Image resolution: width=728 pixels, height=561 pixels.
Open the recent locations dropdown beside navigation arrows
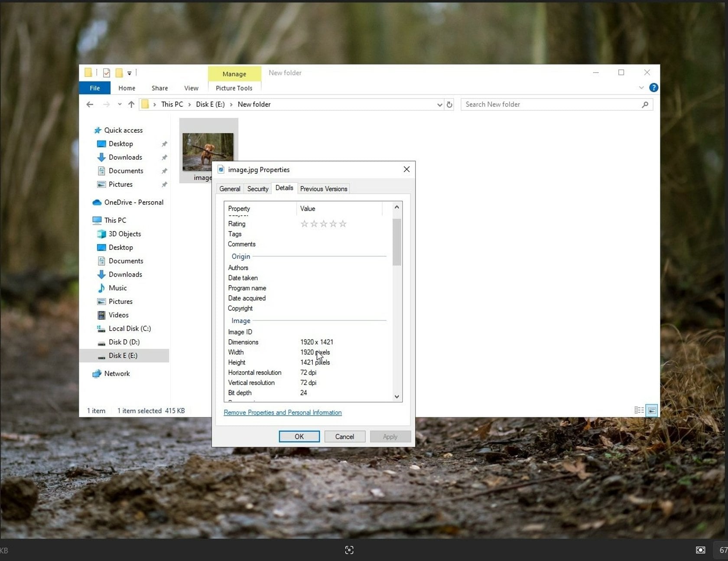tap(120, 104)
